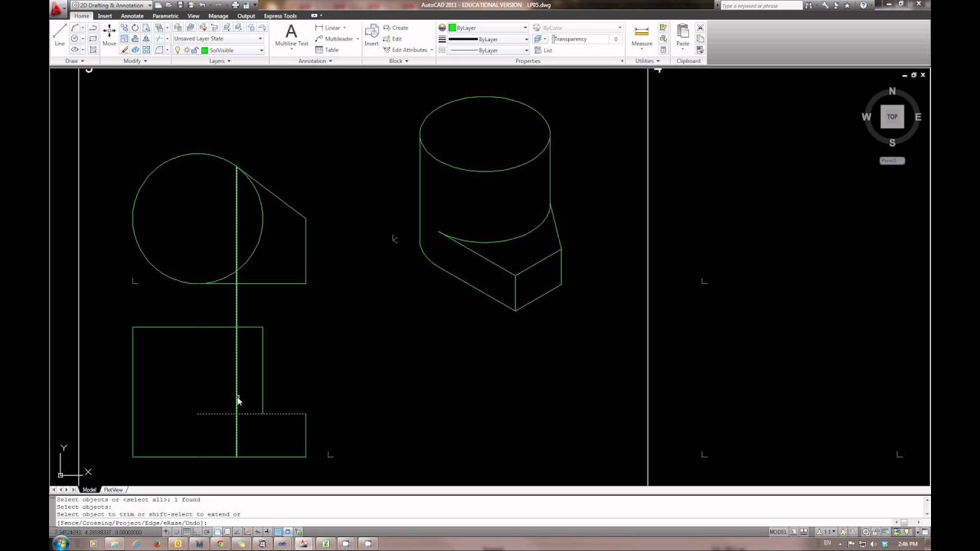Toggle layer freeze sun icon
This screenshot has width=980, height=551.
(x=186, y=51)
